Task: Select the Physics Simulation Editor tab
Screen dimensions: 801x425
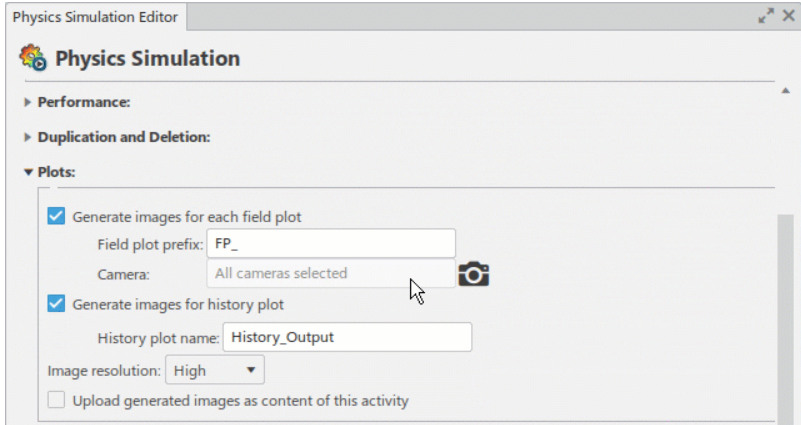Action: tap(93, 16)
